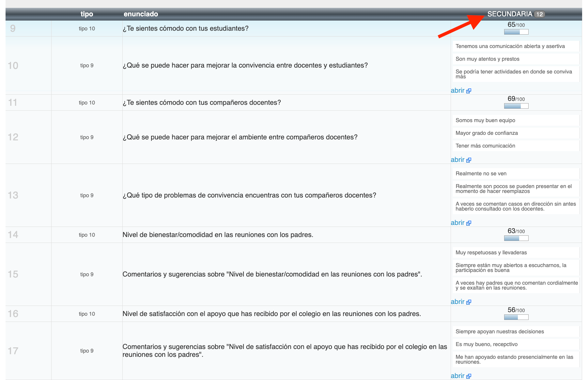Click response about padres que se exaltan
This screenshot has width=588, height=380.
pos(516,285)
